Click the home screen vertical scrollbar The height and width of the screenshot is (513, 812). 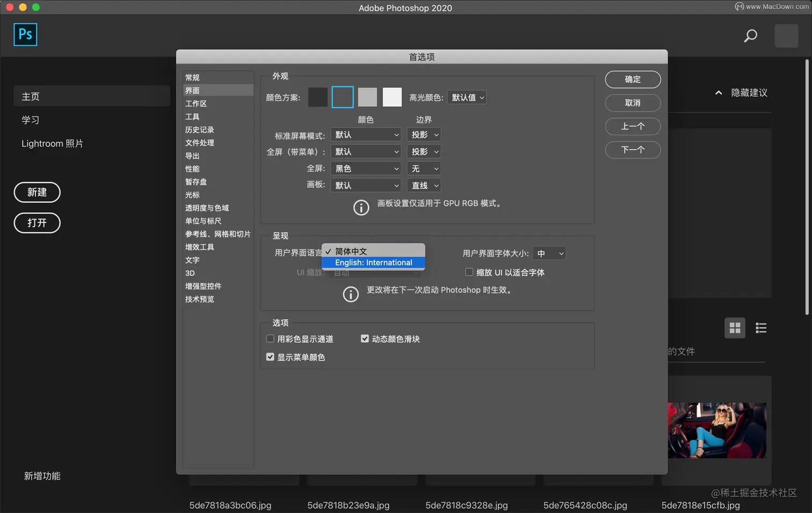coord(807,187)
